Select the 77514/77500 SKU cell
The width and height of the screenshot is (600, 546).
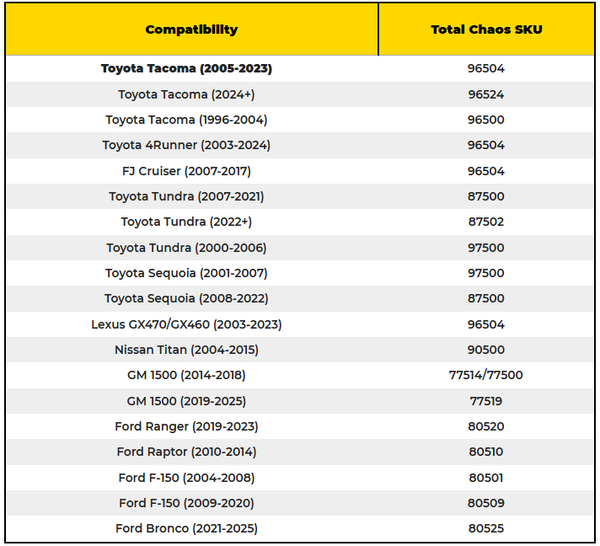pyautogui.click(x=486, y=375)
